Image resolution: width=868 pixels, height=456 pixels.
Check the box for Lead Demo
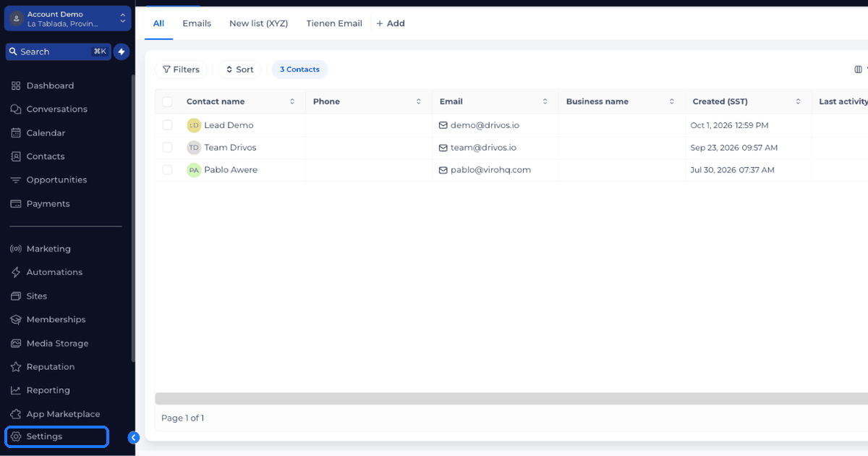[168, 125]
